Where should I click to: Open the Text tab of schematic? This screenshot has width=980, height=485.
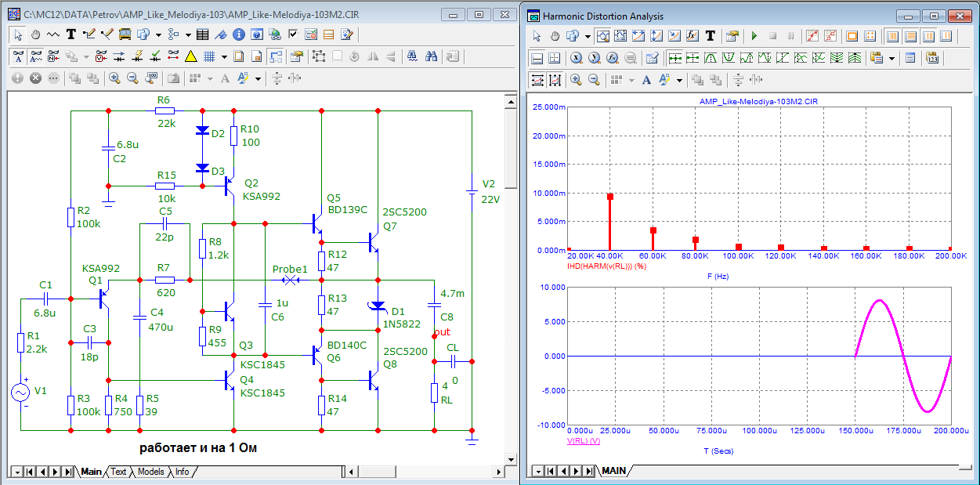click(x=118, y=472)
